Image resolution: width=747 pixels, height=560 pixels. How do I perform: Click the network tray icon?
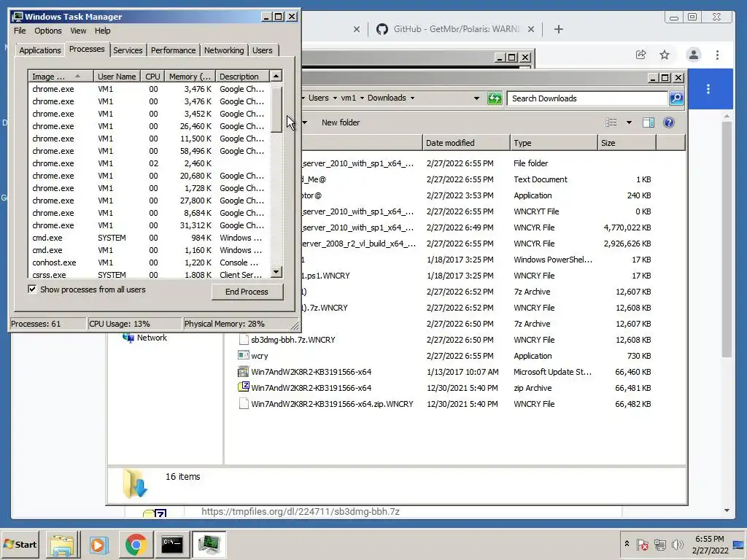(x=659, y=544)
